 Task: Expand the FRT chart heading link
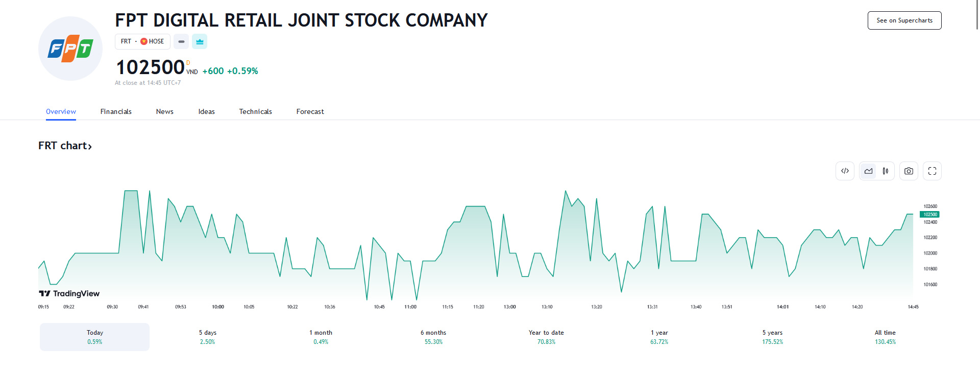(x=65, y=146)
